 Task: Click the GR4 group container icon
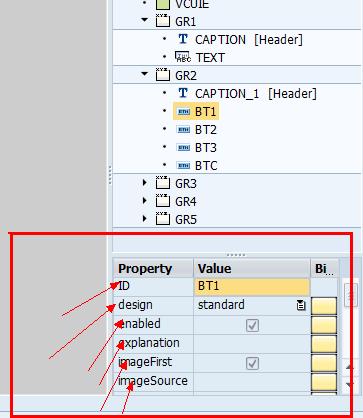pyautogui.click(x=163, y=201)
